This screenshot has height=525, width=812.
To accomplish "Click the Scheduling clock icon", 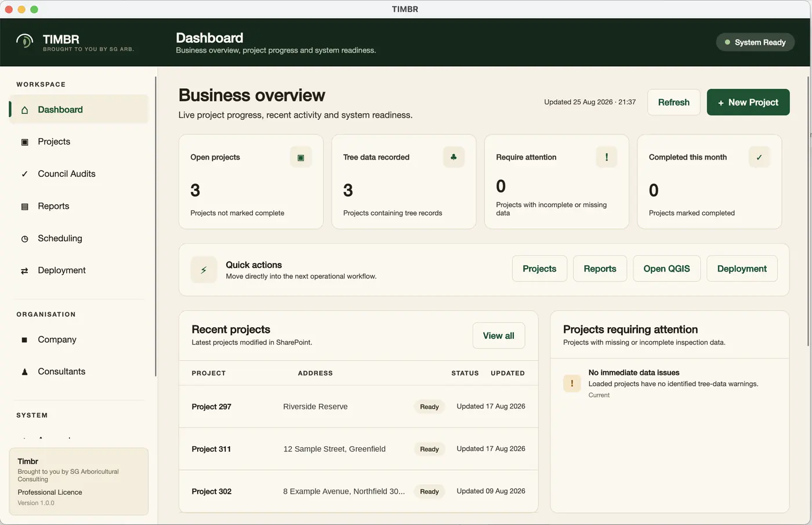I will point(24,238).
